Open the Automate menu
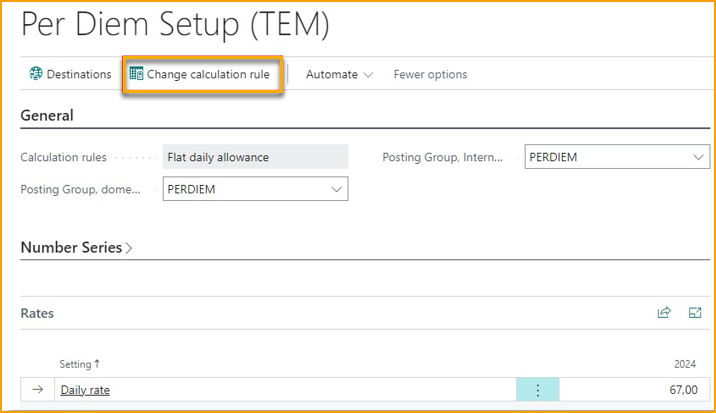 coord(331,74)
